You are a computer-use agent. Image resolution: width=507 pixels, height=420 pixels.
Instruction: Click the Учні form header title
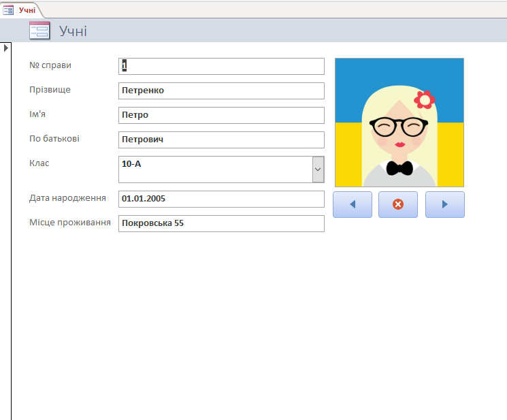[x=73, y=31]
